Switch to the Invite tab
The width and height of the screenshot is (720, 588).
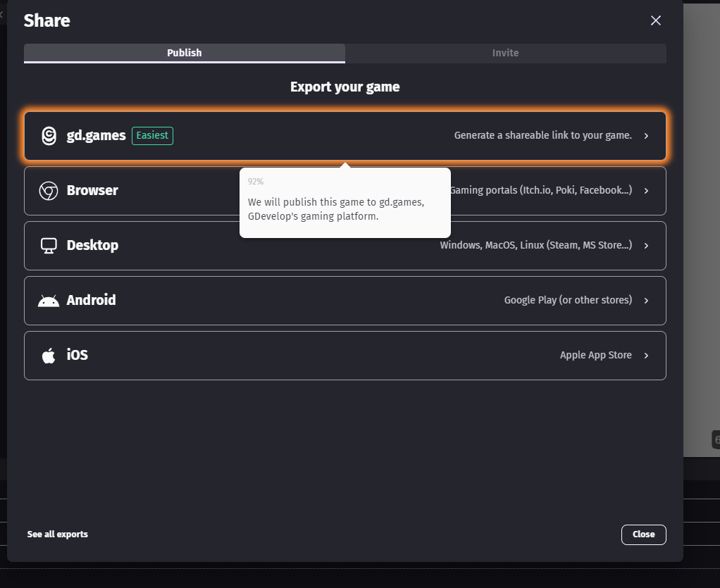tap(505, 53)
